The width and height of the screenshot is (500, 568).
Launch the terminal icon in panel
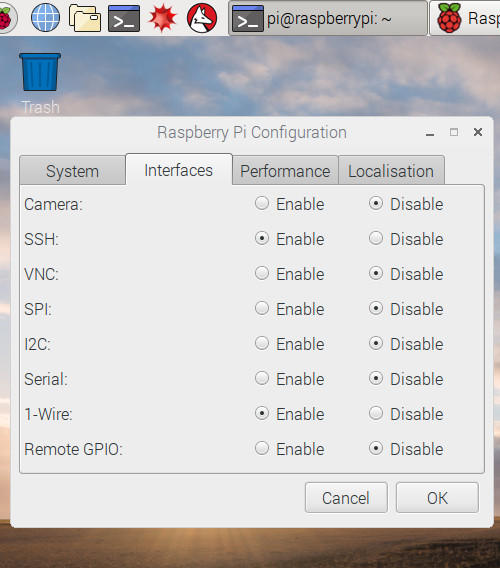pyautogui.click(x=124, y=18)
